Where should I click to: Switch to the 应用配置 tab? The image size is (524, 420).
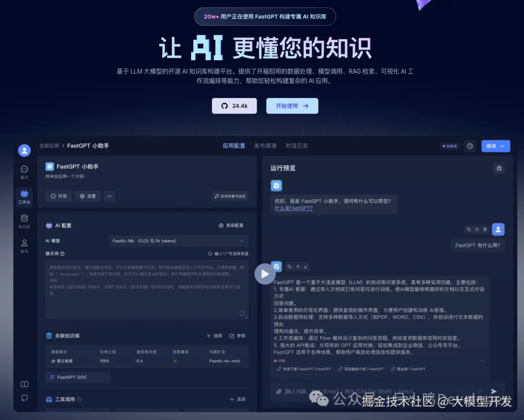click(234, 145)
